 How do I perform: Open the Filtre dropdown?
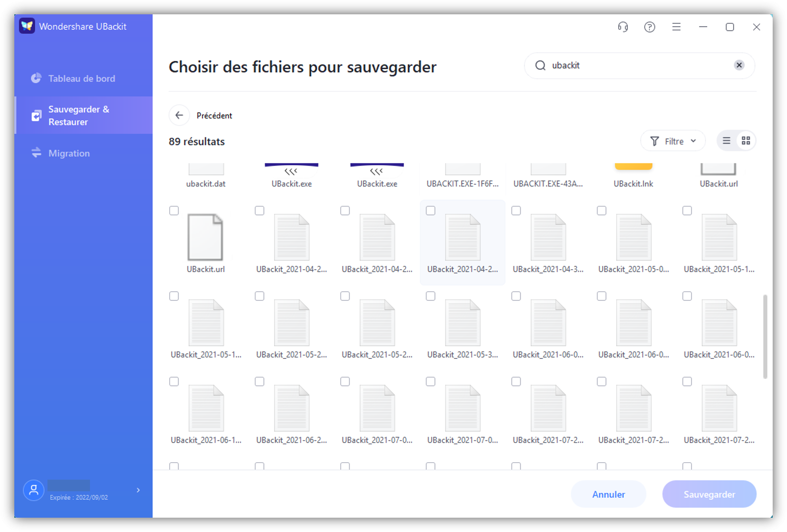673,141
